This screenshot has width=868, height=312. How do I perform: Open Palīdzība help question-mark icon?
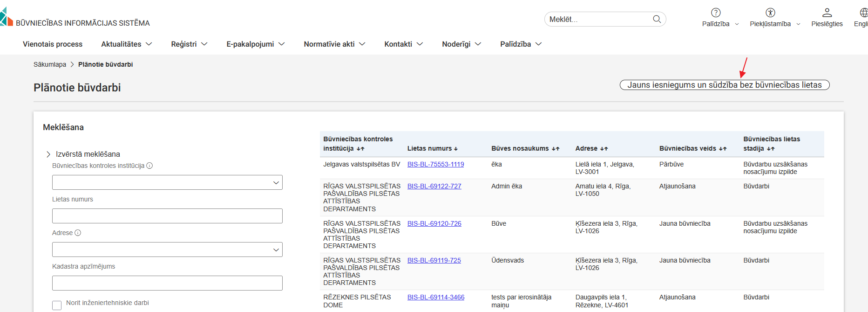[x=716, y=13]
